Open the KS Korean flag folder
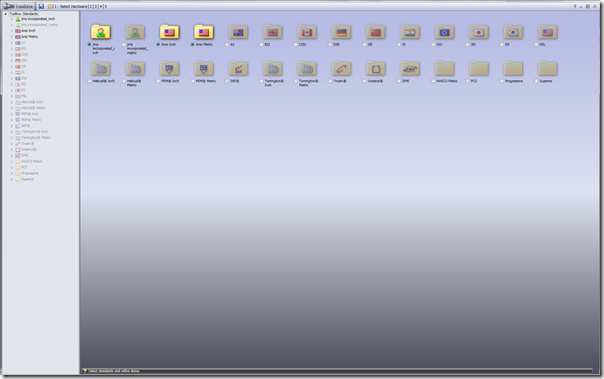Screen dimensions: 604x379 [x=513, y=32]
